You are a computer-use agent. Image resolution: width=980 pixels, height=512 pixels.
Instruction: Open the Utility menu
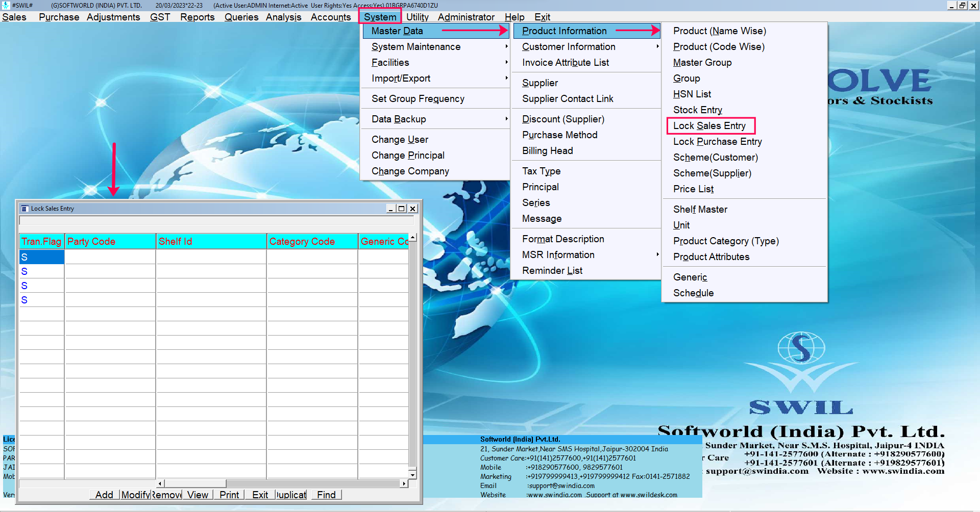point(417,17)
